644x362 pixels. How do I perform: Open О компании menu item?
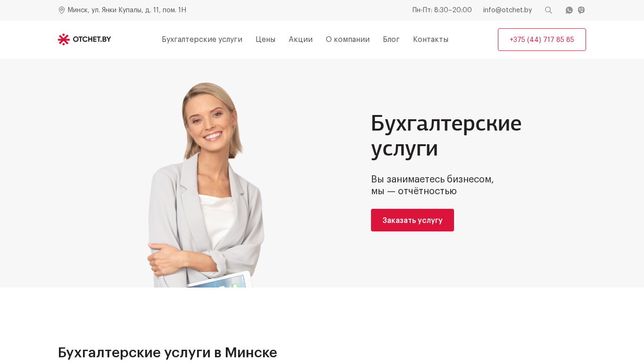tap(347, 40)
